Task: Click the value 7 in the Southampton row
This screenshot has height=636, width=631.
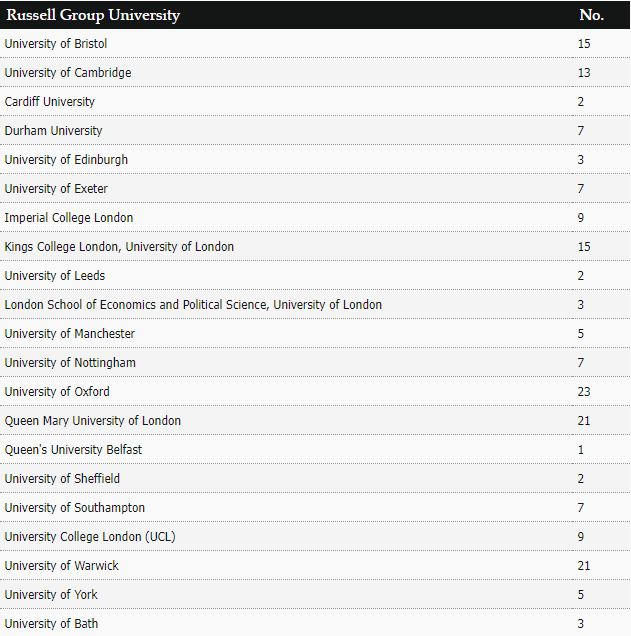Action: (x=581, y=508)
